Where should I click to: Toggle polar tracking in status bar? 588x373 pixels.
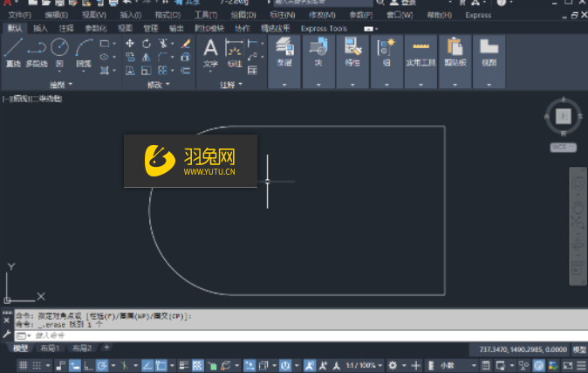(101, 365)
